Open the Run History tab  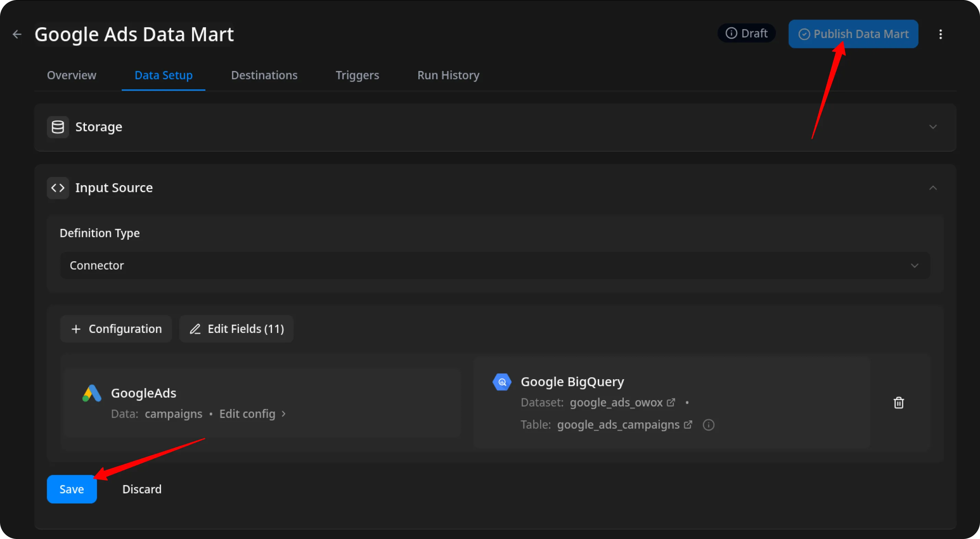click(x=448, y=75)
